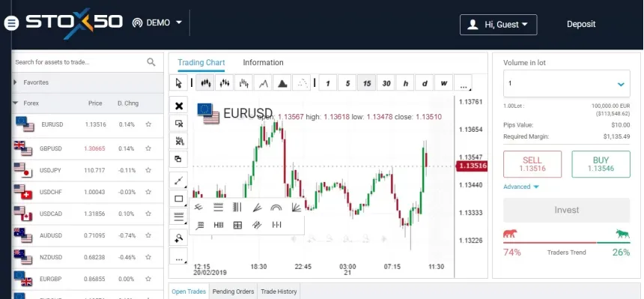The image size is (644, 299).
Task: Click the SELL 1.13516 button
Action: 532,164
